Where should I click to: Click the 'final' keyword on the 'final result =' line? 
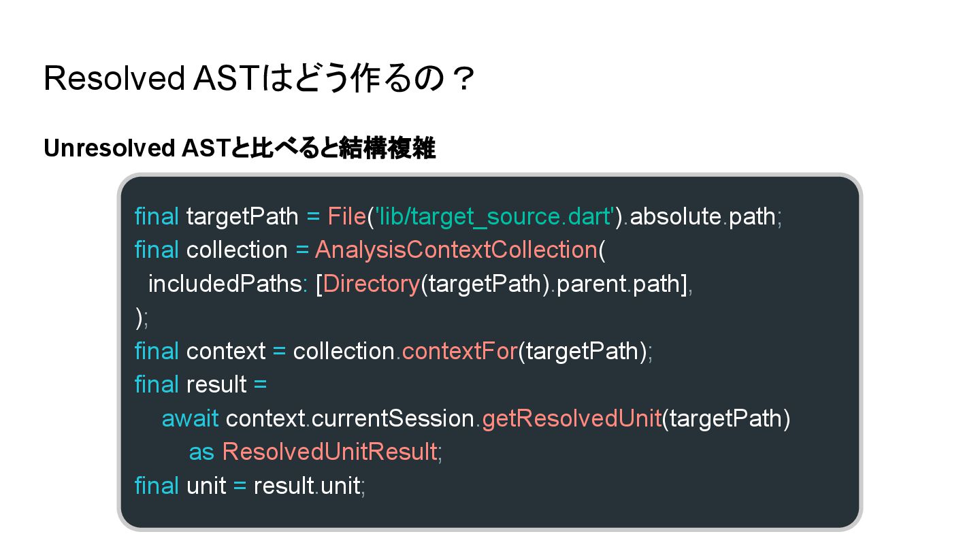(157, 384)
